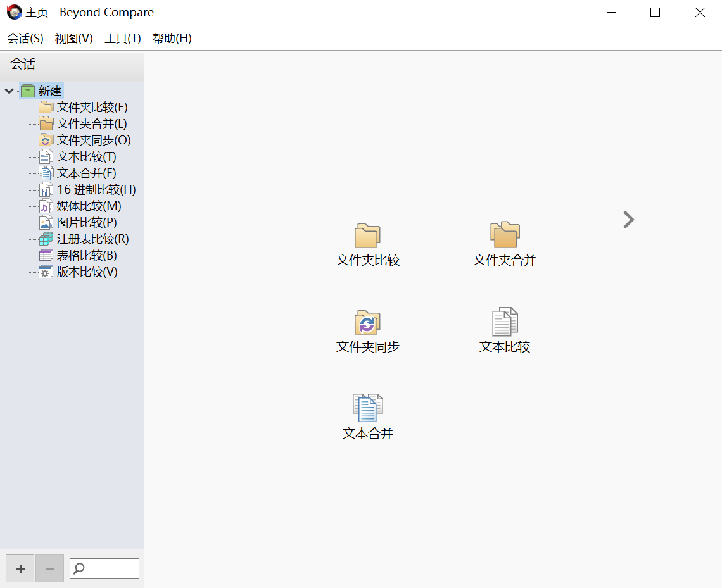Close the Beyond Compare window
722x588 pixels.
click(700, 13)
